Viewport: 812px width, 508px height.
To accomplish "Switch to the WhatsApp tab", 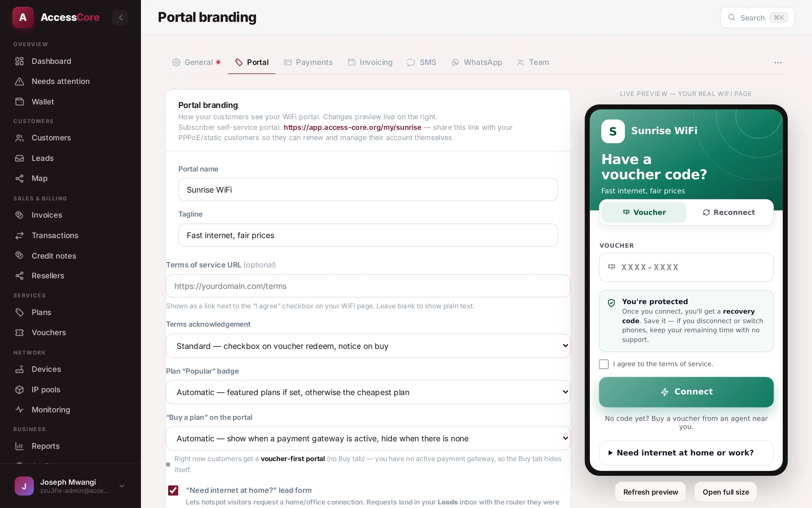I will point(477,62).
